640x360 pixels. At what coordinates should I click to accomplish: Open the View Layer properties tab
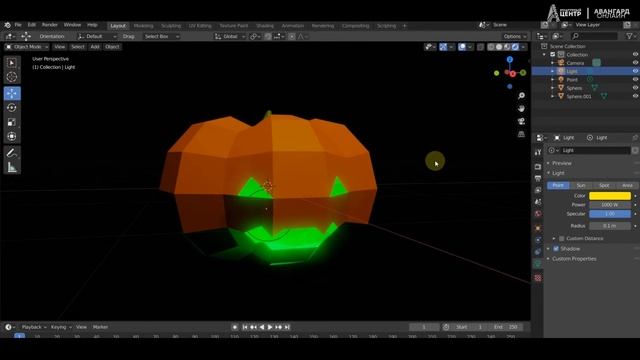point(538,190)
